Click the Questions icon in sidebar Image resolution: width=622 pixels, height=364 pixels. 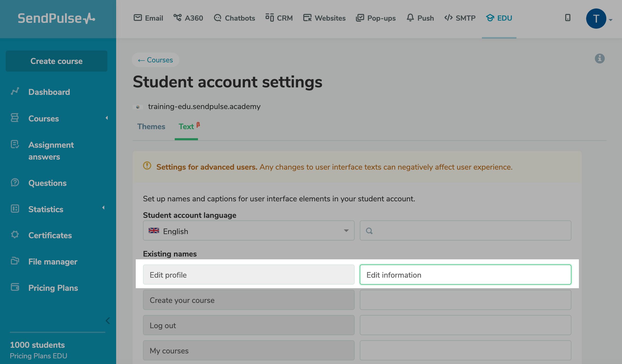click(x=15, y=182)
